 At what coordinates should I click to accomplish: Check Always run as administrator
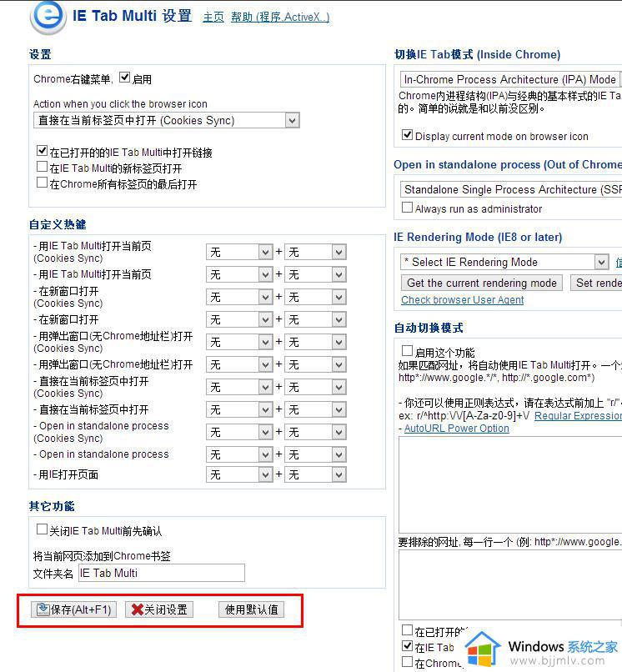pos(407,208)
